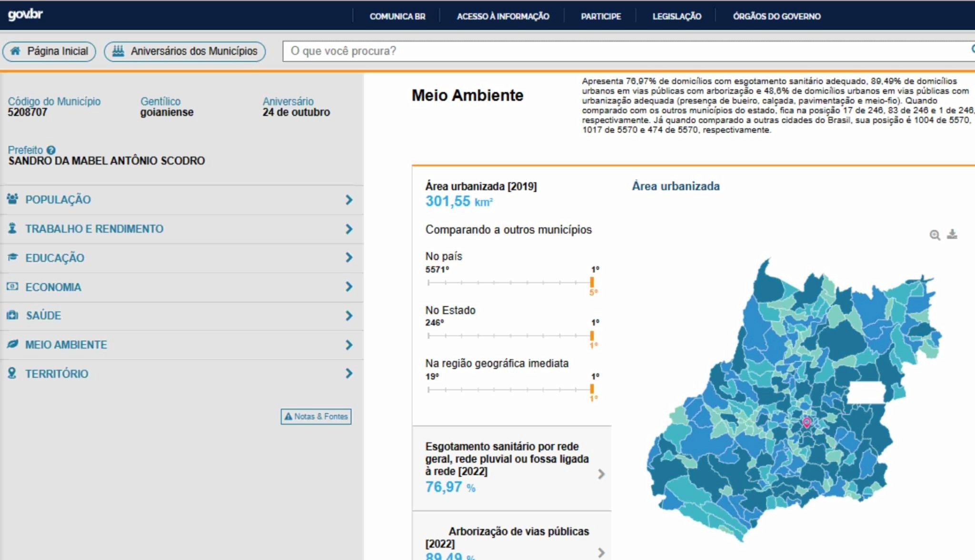This screenshot has width=975, height=560.
Task: Select MEIO AMBIENTE sidebar label
Action: point(66,344)
